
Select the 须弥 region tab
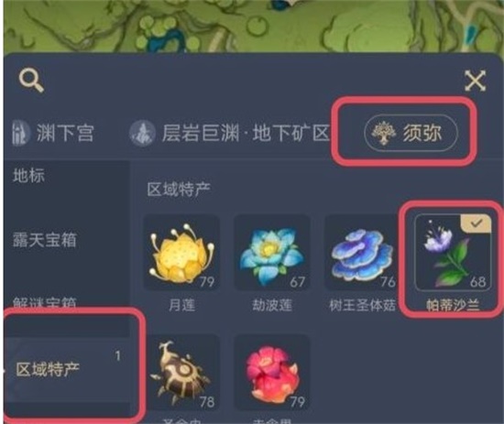tap(411, 133)
